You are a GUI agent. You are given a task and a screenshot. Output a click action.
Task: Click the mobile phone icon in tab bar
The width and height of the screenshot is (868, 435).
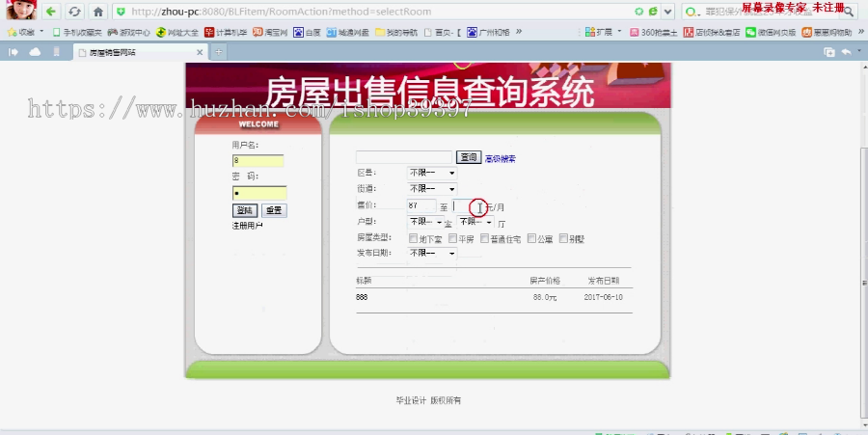(57, 52)
